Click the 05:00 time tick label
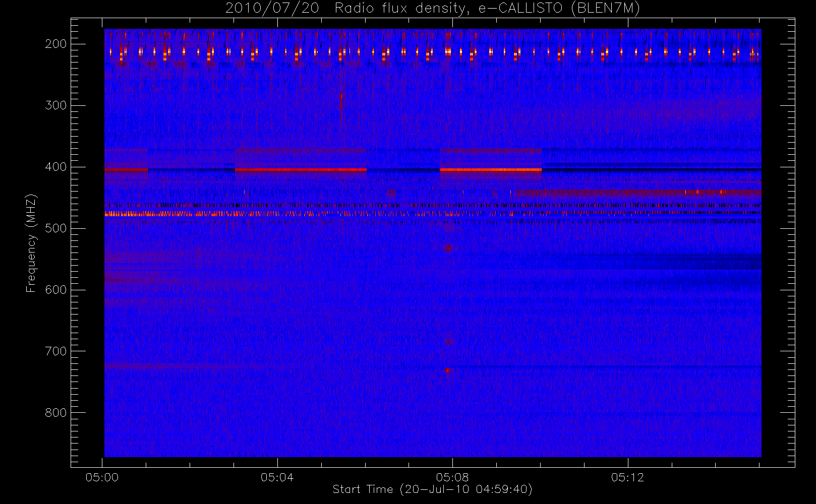This screenshot has height=504, width=816. click(102, 477)
